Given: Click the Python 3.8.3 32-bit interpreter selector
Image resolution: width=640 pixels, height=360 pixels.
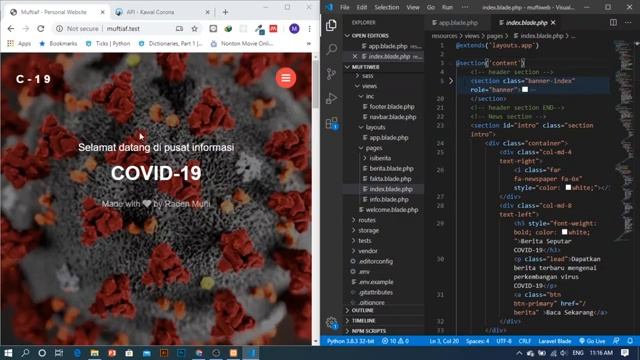Looking at the screenshot, I should point(350,341).
